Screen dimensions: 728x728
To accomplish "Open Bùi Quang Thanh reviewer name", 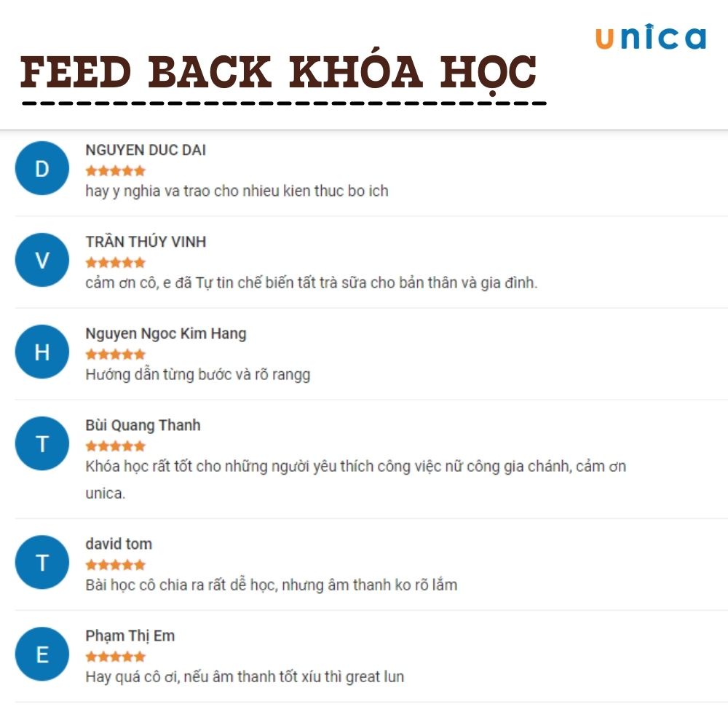I will tap(143, 425).
